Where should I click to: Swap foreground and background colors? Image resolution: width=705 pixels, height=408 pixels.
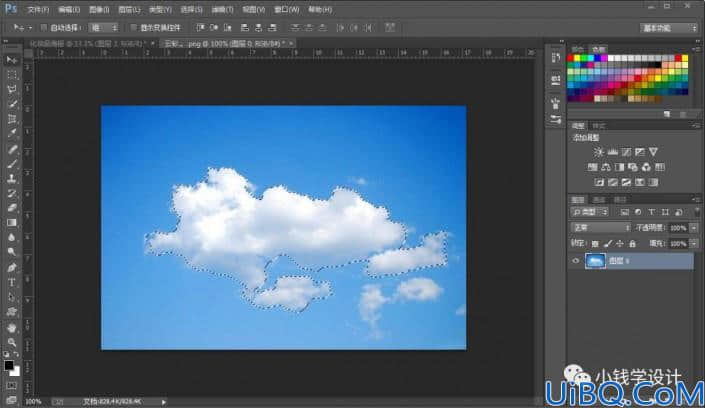pyautogui.click(x=17, y=354)
